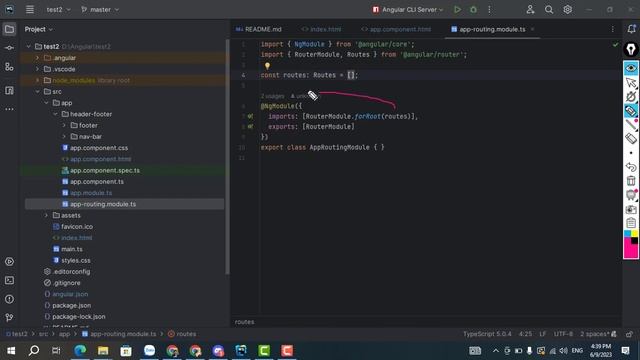Click the TypeScript 5.0.4 status widget
This screenshot has width=640, height=360.
click(487, 334)
